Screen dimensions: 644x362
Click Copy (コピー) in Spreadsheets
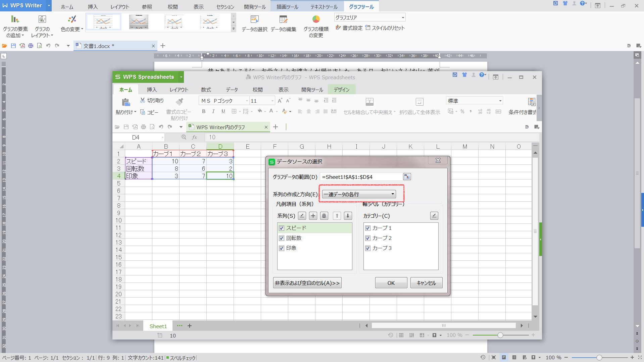(x=149, y=112)
